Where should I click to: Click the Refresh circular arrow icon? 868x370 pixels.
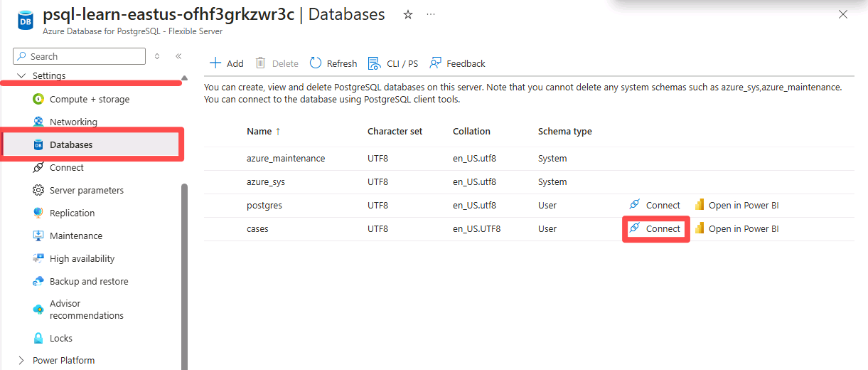tap(316, 63)
